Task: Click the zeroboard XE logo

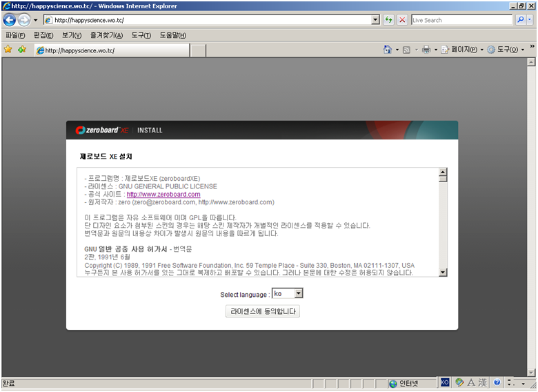Action: 102,130
